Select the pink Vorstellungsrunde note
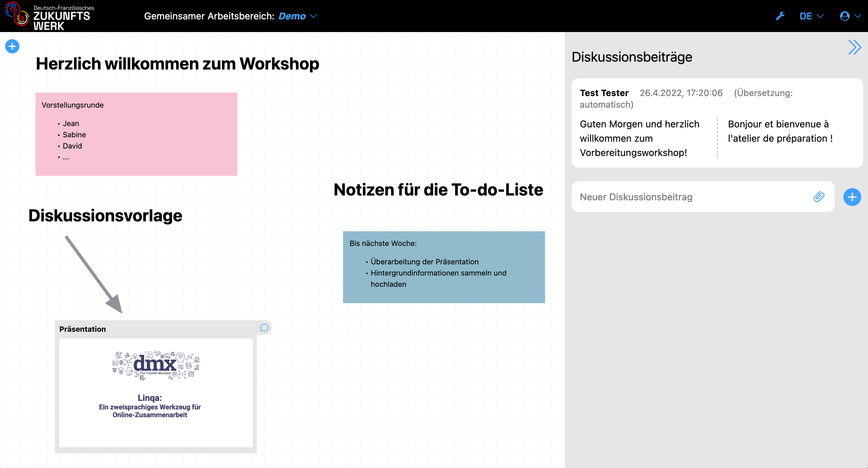Image resolution: width=868 pixels, height=468 pixels. pos(136,133)
